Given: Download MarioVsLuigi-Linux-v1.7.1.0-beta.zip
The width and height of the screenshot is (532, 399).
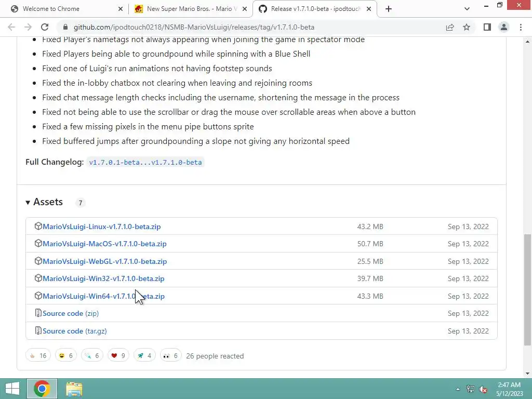Looking at the screenshot, I should coord(101,227).
